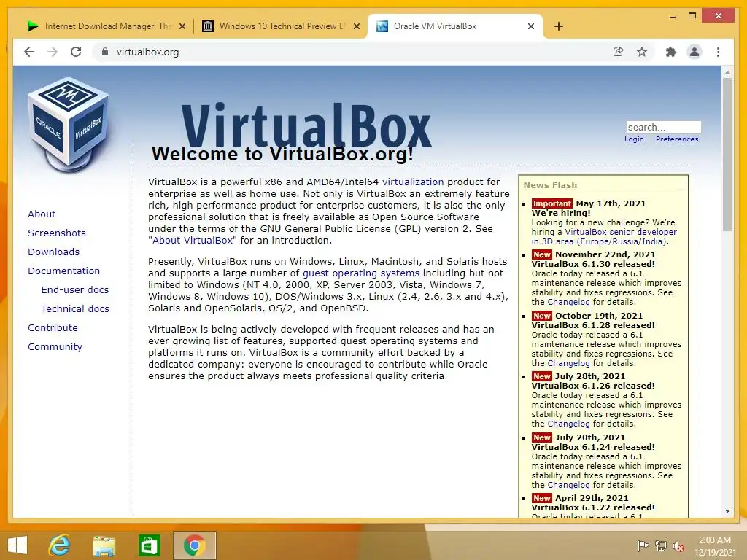Follow the virtualization link
This screenshot has height=560, width=747.
(x=413, y=182)
